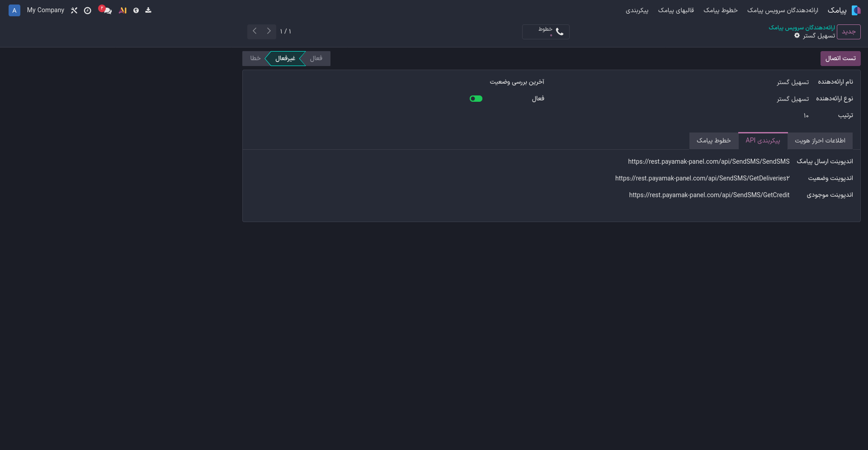Click the download tray icon
This screenshot has width=868, height=450.
148,10
